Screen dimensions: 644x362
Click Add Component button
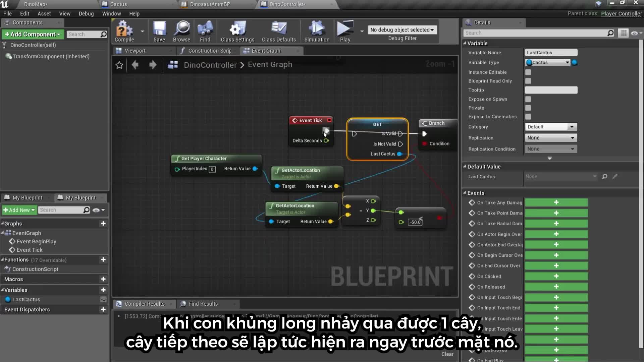(33, 34)
